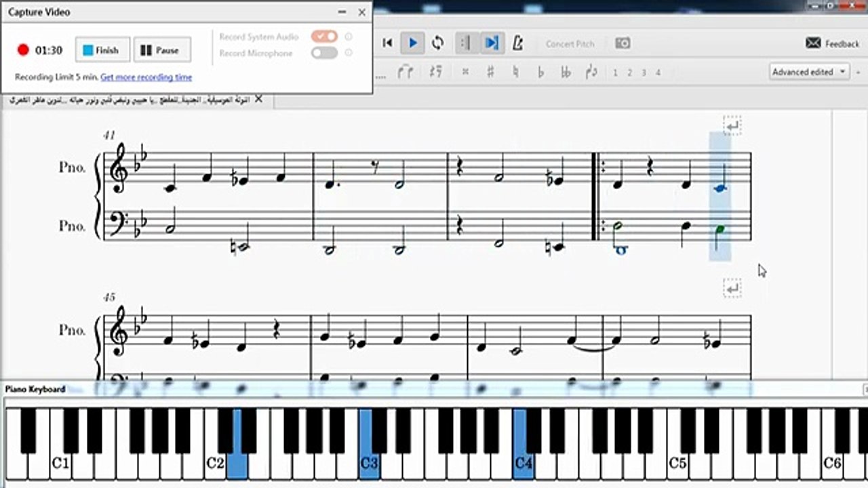Toggle play repeats button
868x488 pixels.
[x=465, y=43]
